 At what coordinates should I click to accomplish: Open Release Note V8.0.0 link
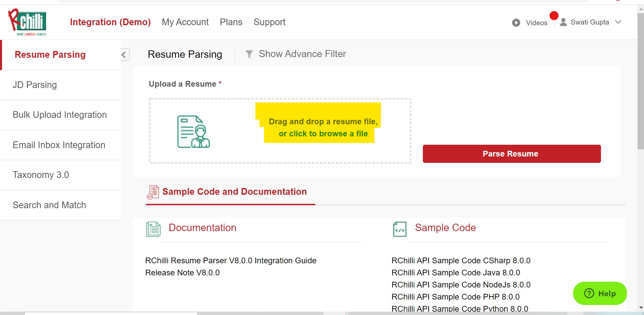pyautogui.click(x=182, y=273)
